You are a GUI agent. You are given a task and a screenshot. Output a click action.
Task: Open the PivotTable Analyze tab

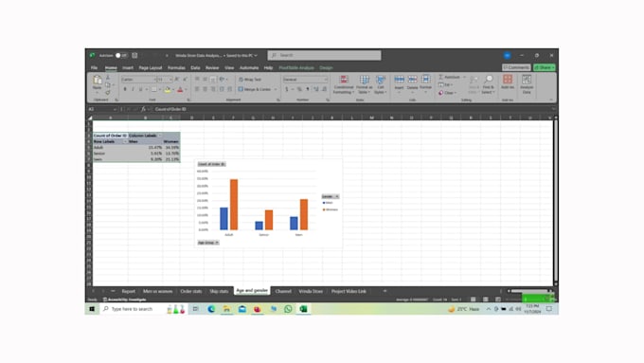(296, 68)
